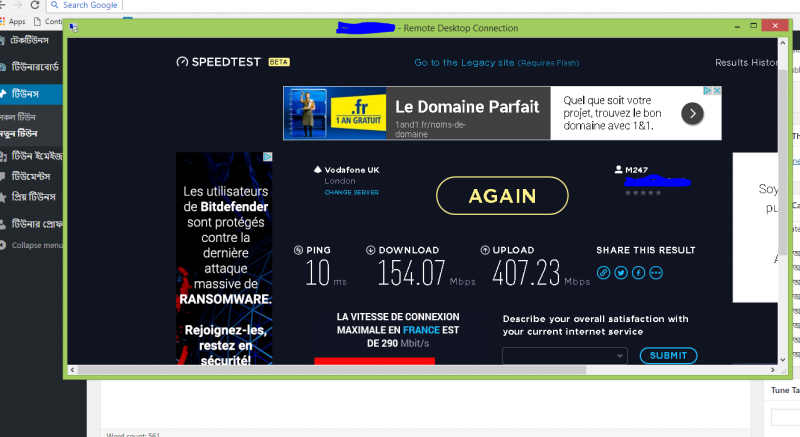Image resolution: width=800 pixels, height=437 pixels.
Task: Click the BETA badge
Action: [x=279, y=62]
